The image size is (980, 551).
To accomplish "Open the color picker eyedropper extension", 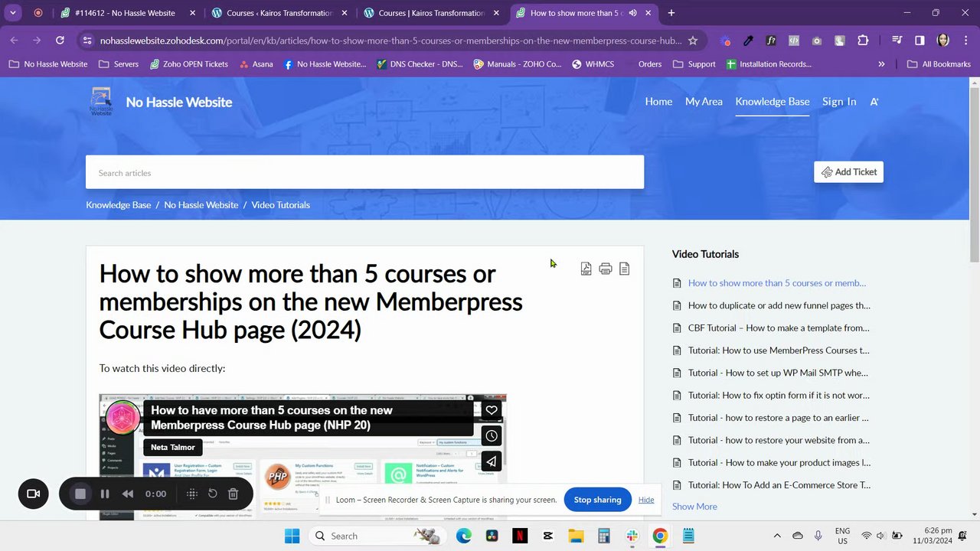I will tap(749, 41).
